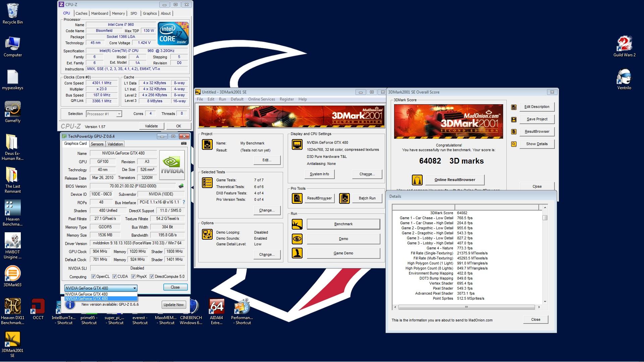Screen dimensions: 644x362
Task: Launch Heaven Benchmark shortcut
Action: tap(13, 213)
